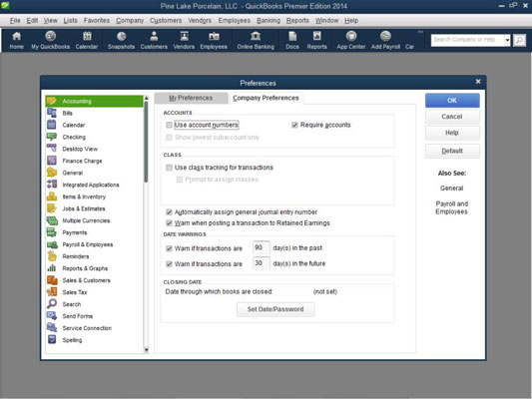Switch to the My Preferences tab
This screenshot has height=399, width=532.
(x=191, y=98)
